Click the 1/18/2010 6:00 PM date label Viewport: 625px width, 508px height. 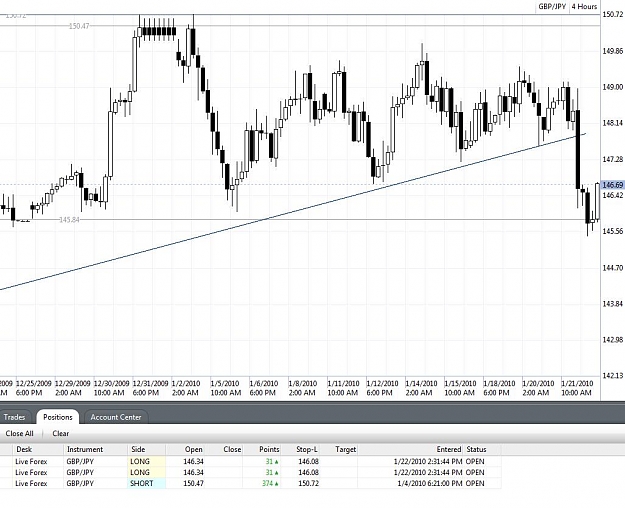(x=499, y=388)
